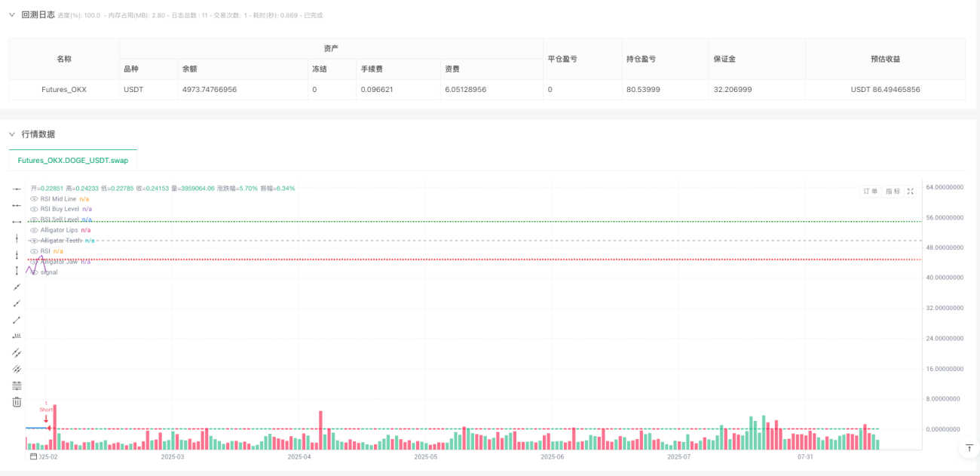Open the 指标 indicators button
Screen dimensions: 980x476
(893, 192)
